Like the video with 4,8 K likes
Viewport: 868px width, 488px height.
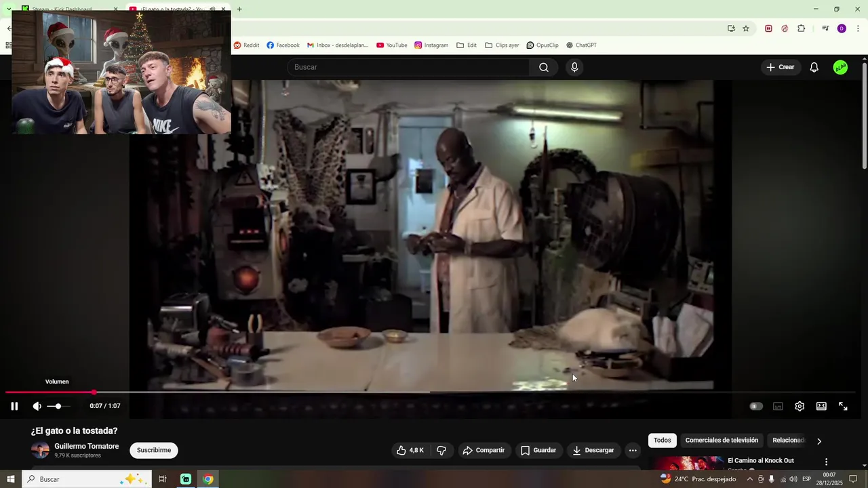(x=410, y=450)
